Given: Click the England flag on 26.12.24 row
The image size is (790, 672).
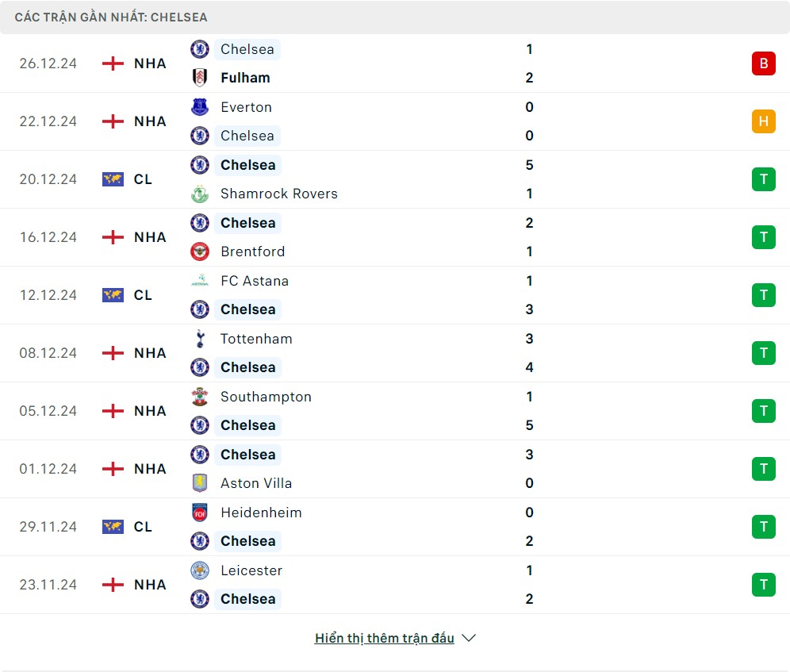Looking at the screenshot, I should coord(113,63).
